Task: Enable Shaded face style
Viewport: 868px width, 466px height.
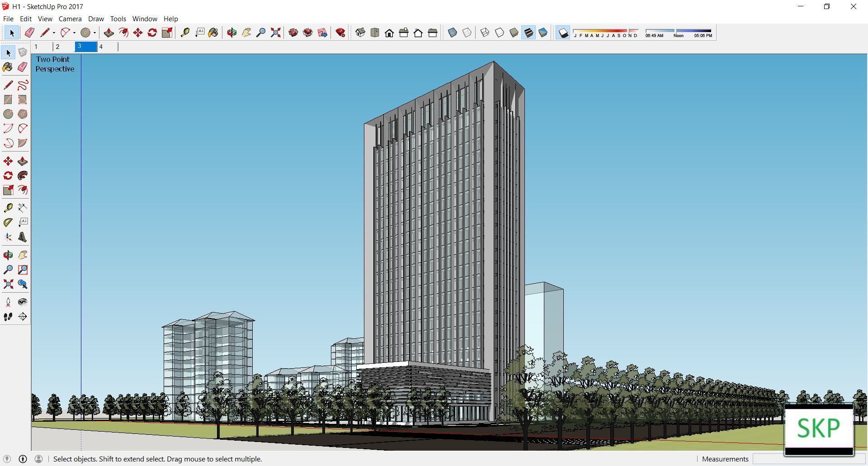Action: [514, 33]
